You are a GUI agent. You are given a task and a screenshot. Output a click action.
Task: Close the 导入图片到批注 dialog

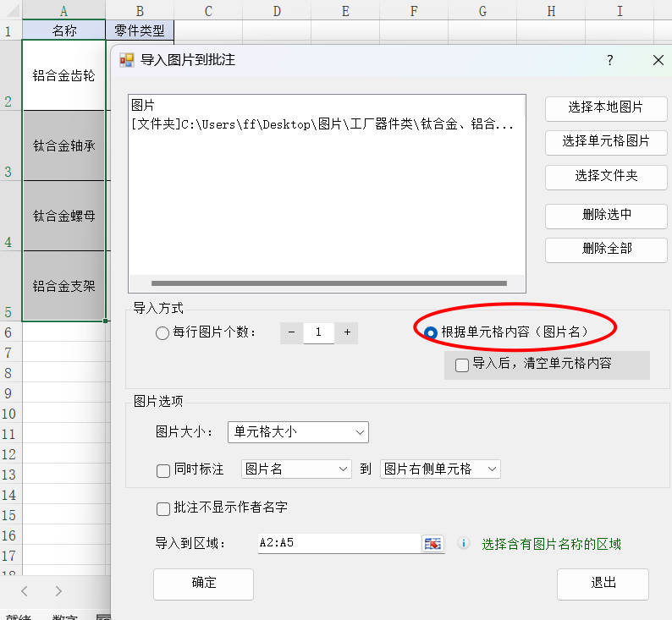click(x=658, y=60)
